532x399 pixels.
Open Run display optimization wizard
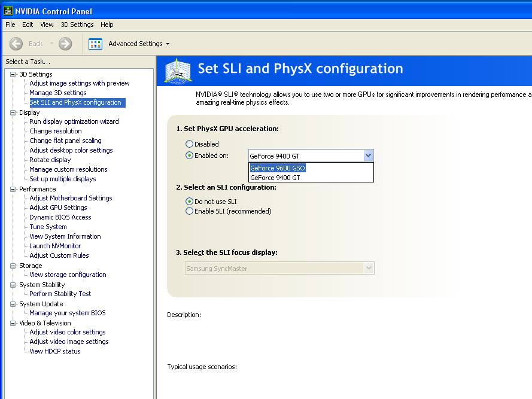click(x=74, y=121)
